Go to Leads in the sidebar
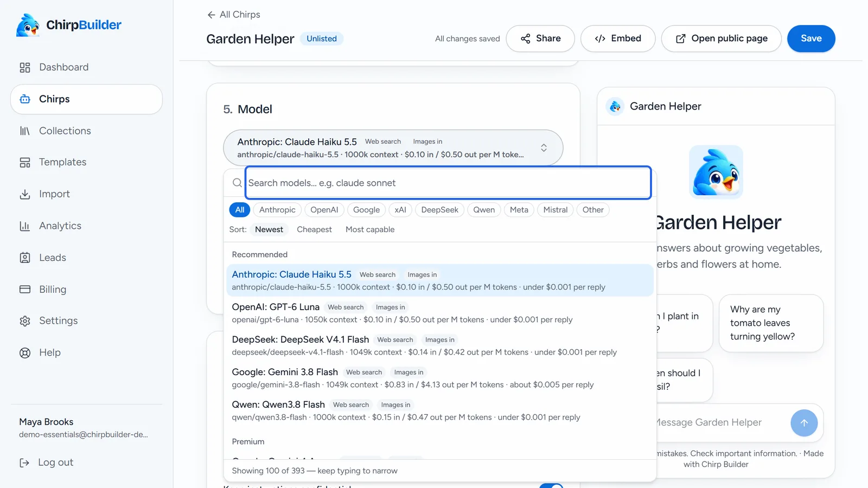868x488 pixels. (86, 258)
